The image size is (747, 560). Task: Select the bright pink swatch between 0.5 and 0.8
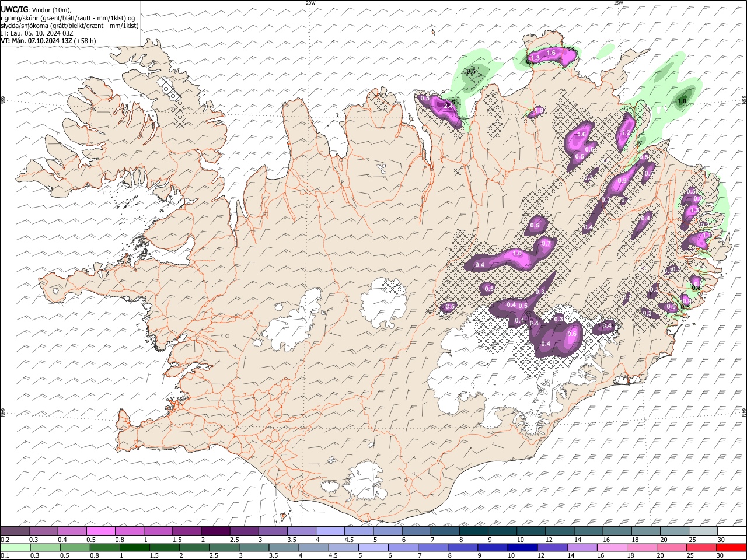101,531
